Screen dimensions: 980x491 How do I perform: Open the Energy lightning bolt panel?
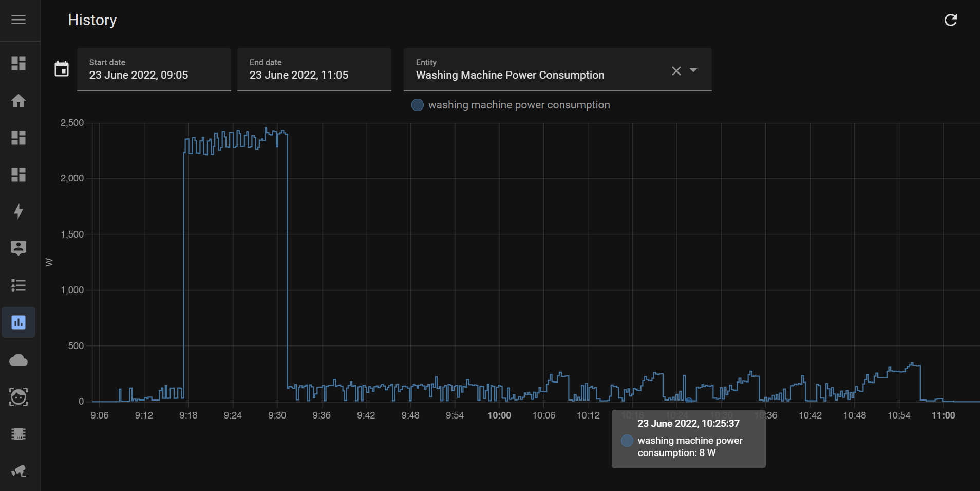coord(18,211)
